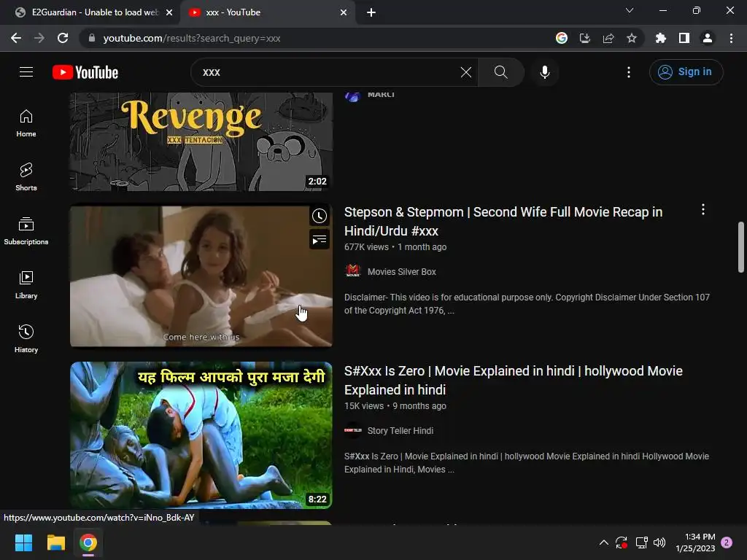Screen dimensions: 747x560
Task: Close the xxx - YouTube tab
Action: coord(344,12)
